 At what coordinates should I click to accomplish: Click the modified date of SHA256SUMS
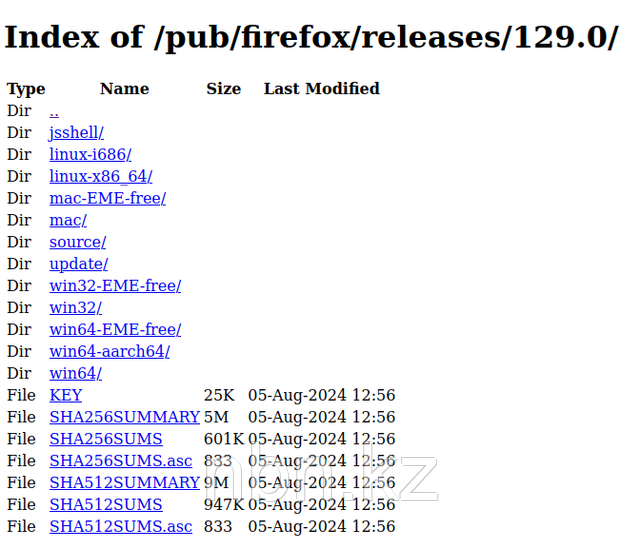coord(322,439)
